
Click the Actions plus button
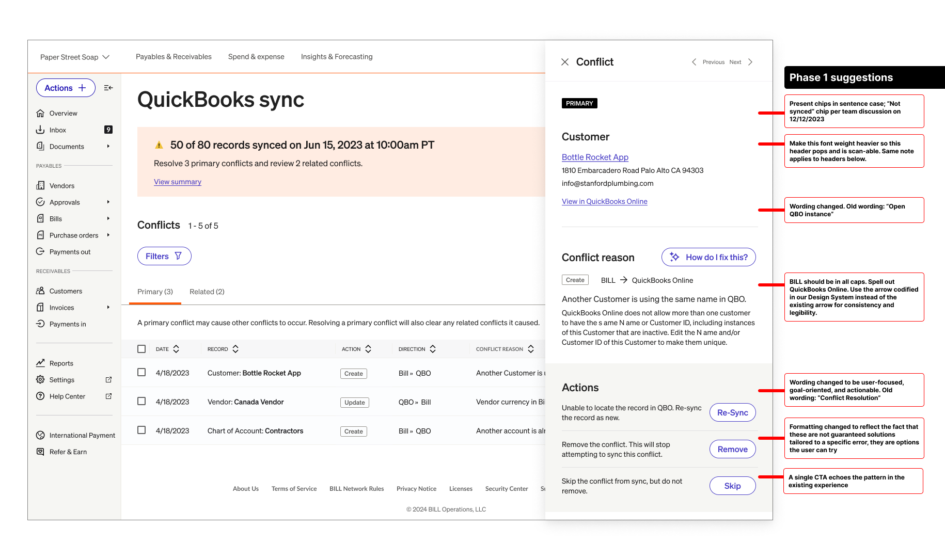click(x=66, y=88)
